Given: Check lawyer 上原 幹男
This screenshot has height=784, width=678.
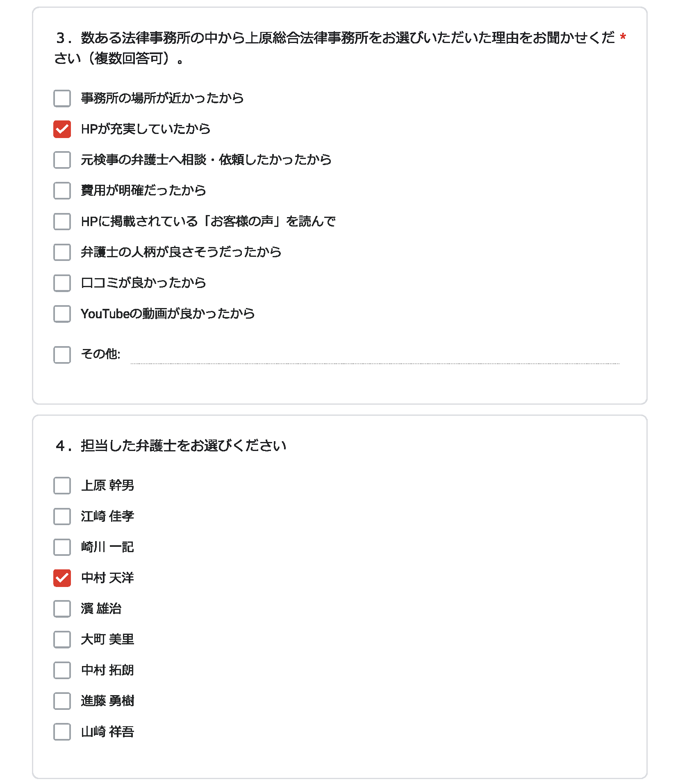Looking at the screenshot, I should [62, 485].
